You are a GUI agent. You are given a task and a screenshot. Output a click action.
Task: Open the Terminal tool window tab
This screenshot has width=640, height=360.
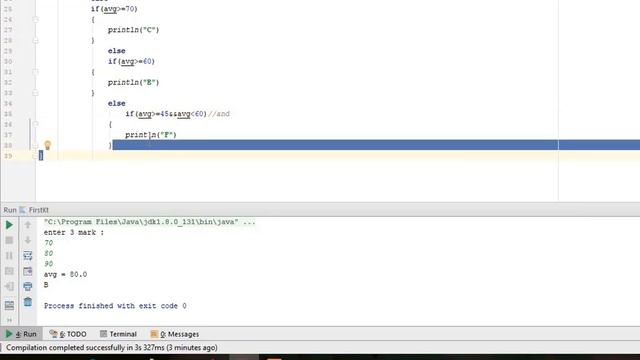pyautogui.click(x=118, y=334)
